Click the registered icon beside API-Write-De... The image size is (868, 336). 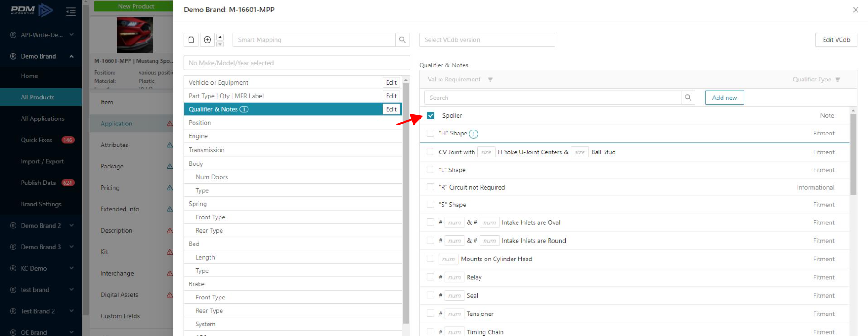[13, 35]
